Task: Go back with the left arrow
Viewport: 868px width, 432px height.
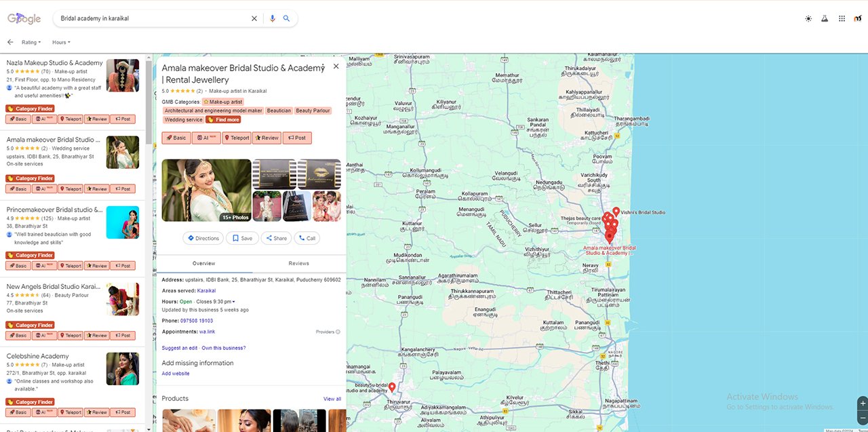Action: click(x=10, y=42)
